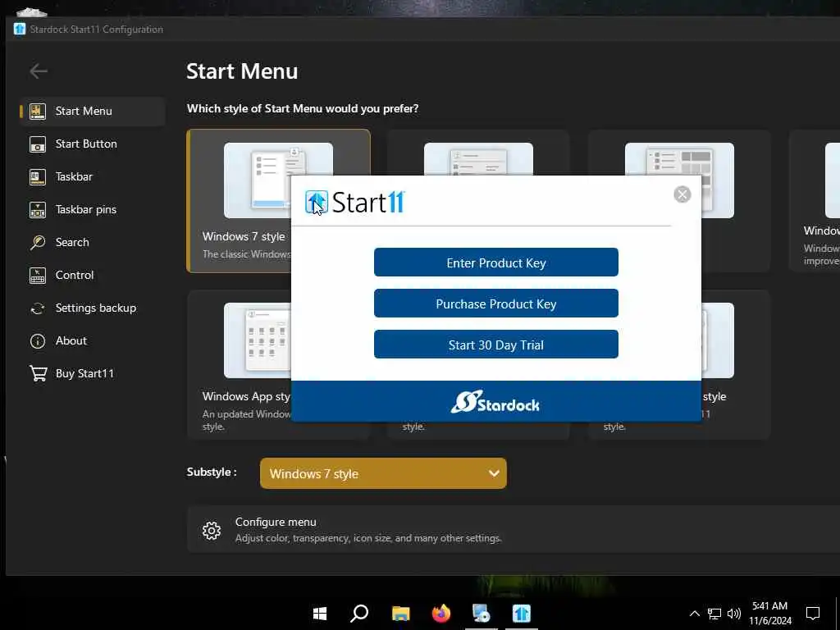Select the Windows 7 style thumbnail
Viewport: 840px width, 630px height.
click(x=278, y=180)
